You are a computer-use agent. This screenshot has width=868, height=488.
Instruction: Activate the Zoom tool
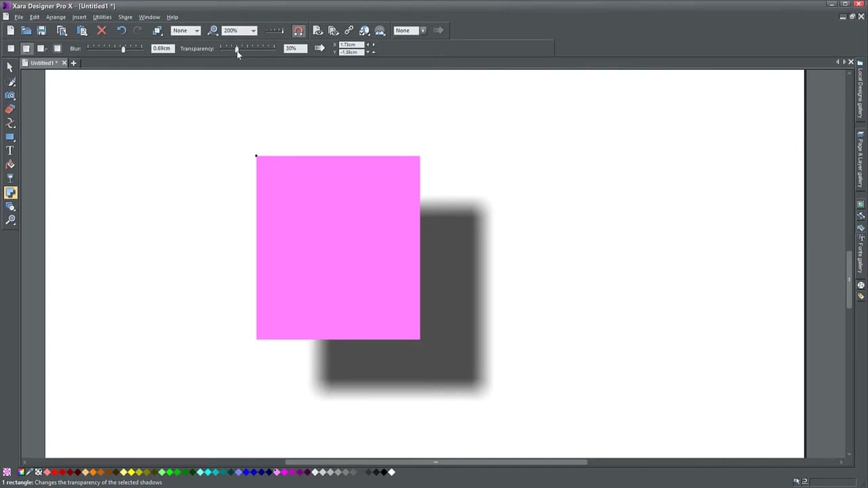(x=10, y=220)
